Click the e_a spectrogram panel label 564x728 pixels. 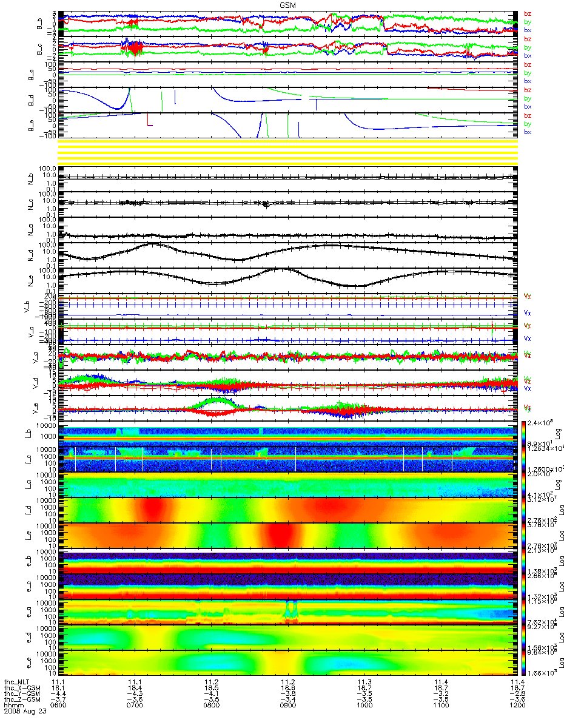30,612
